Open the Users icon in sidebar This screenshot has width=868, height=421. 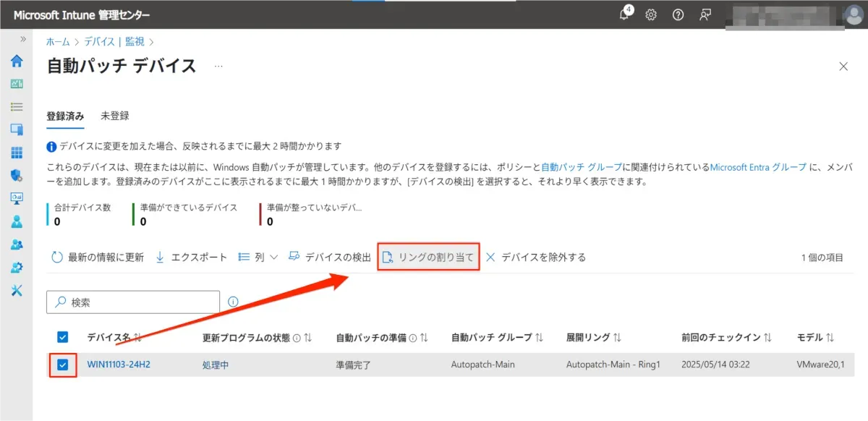tap(17, 221)
